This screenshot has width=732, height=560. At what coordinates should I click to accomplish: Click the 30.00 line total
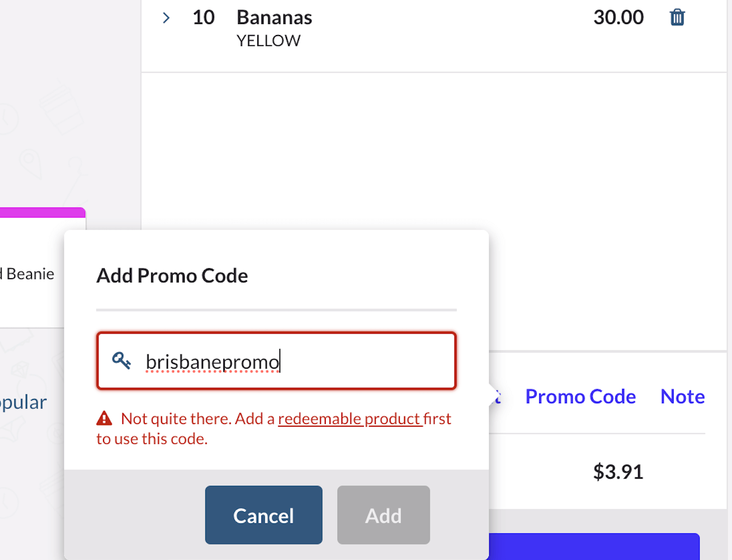(619, 17)
